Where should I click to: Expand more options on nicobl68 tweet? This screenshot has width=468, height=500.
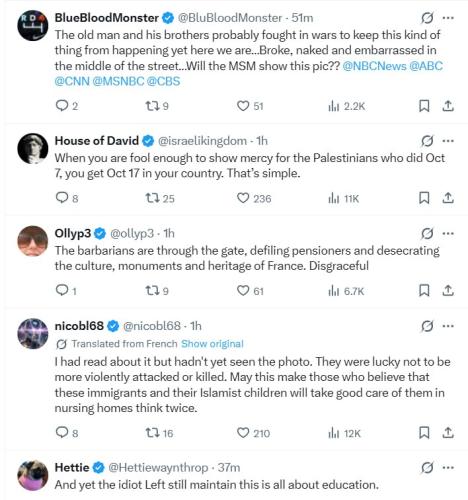point(448,326)
